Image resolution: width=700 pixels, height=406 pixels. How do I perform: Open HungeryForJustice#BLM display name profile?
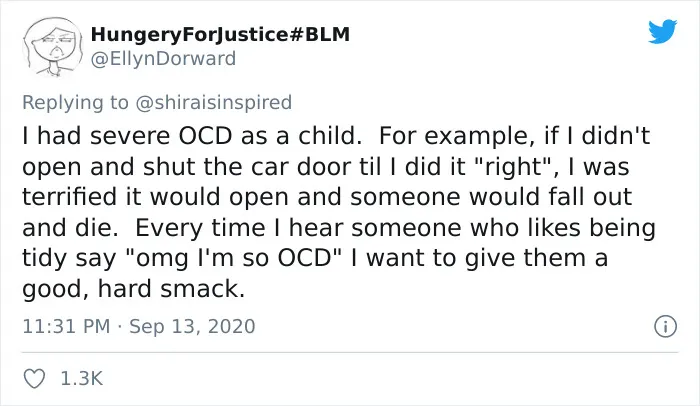coord(220,34)
